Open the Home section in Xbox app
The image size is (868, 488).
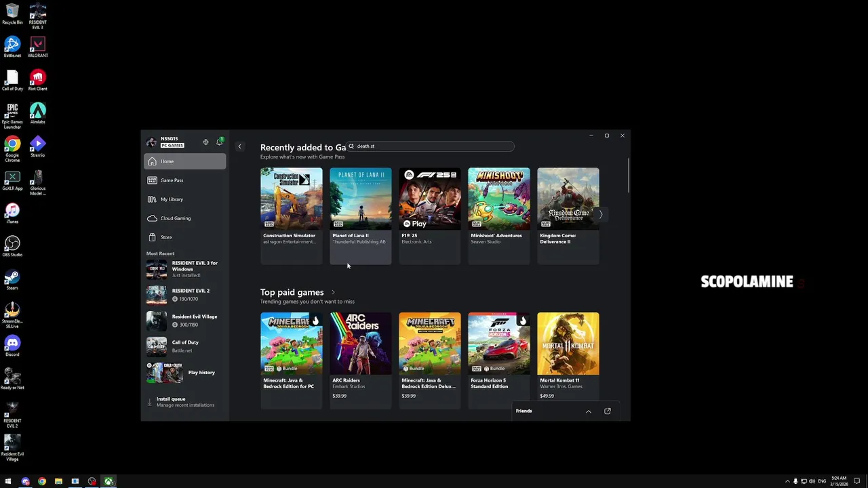pyautogui.click(x=184, y=161)
